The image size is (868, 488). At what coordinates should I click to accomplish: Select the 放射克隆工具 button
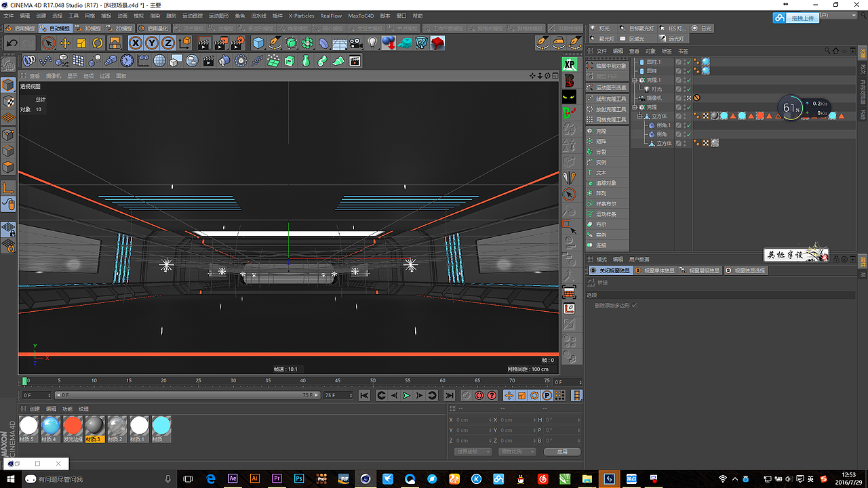tap(607, 109)
